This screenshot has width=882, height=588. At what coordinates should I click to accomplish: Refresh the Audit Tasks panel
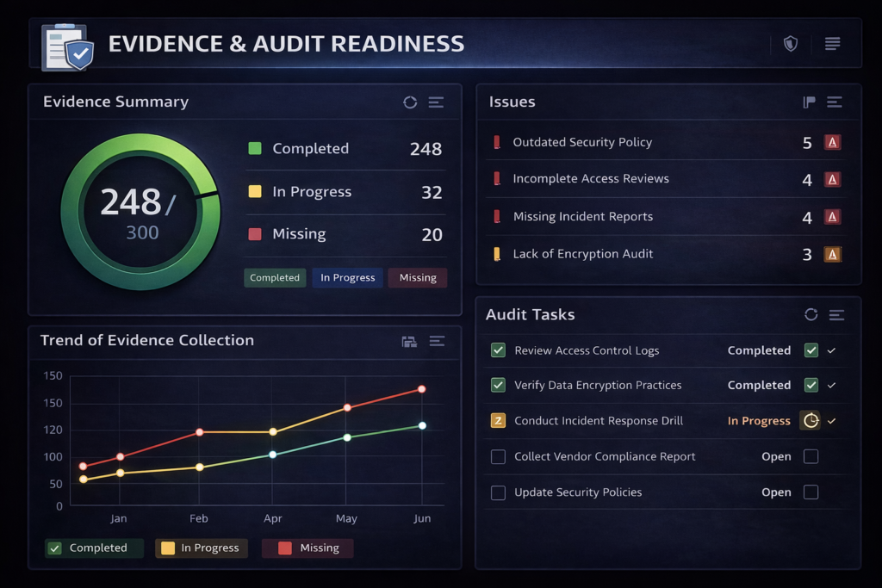coord(811,315)
